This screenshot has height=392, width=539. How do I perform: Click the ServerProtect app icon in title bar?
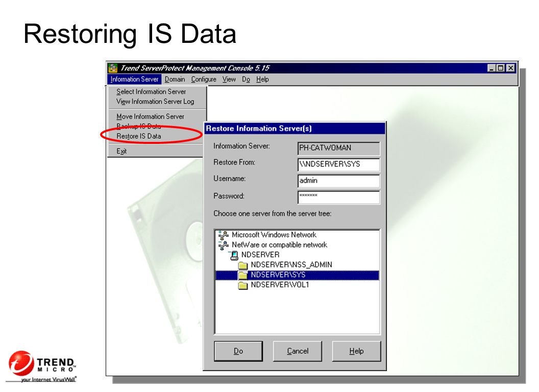pos(112,68)
